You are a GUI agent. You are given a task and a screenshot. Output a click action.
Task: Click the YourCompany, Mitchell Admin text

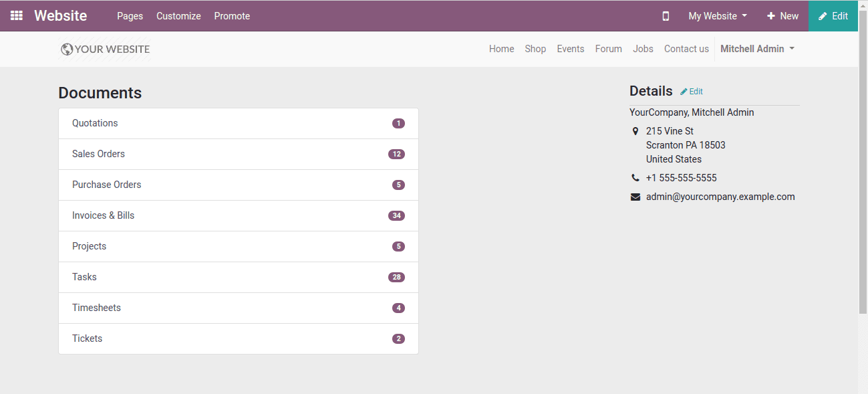coord(692,112)
